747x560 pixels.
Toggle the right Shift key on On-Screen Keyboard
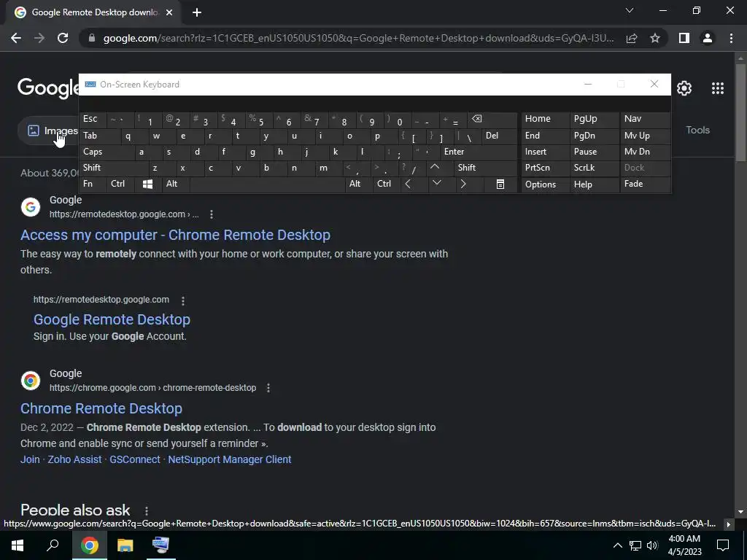pyautogui.click(x=485, y=168)
